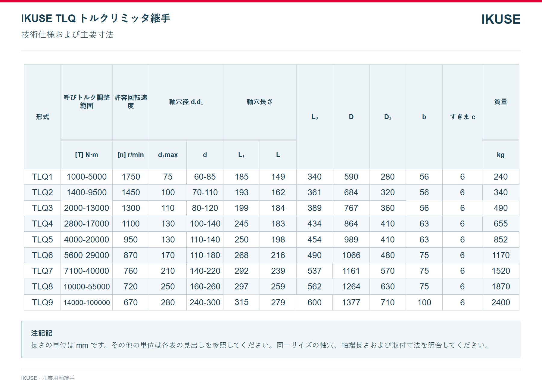Select the TLQ2 row label
This screenshot has width=542, height=392.
pos(42,192)
